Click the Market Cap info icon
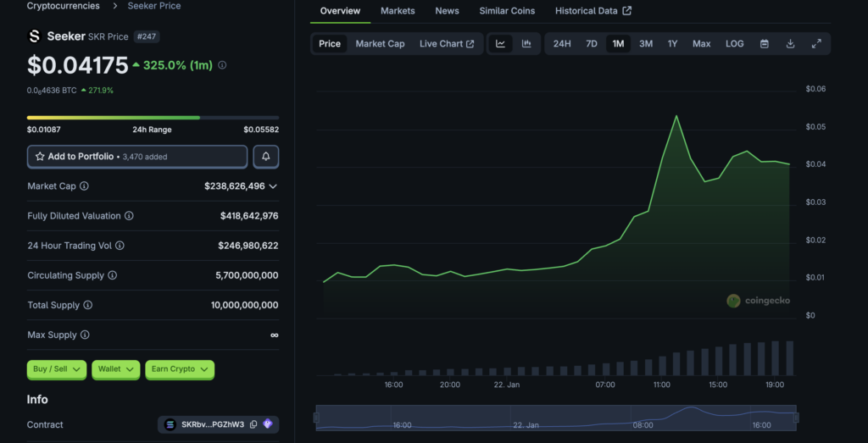 84,186
